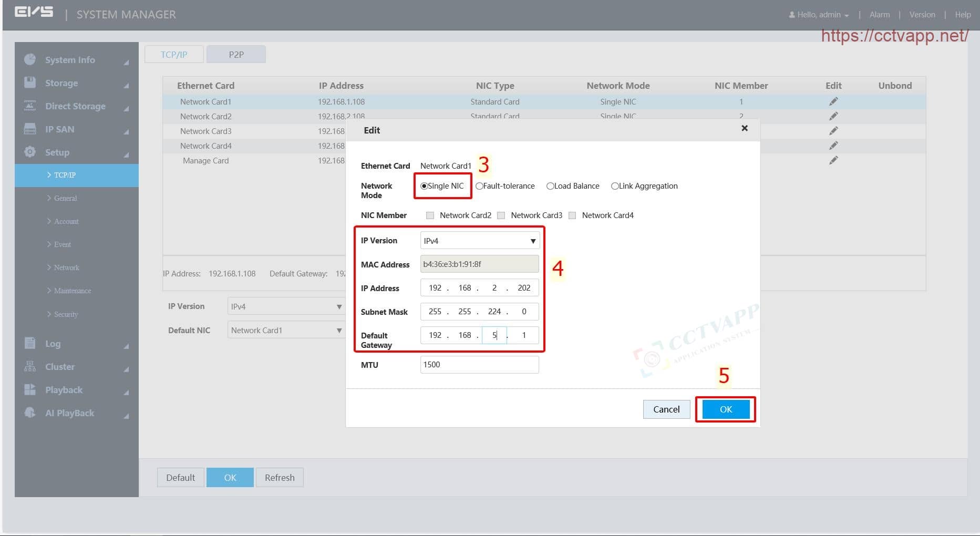Click the edit pencil for Manage Card
This screenshot has width=980, height=536.
coord(833,160)
